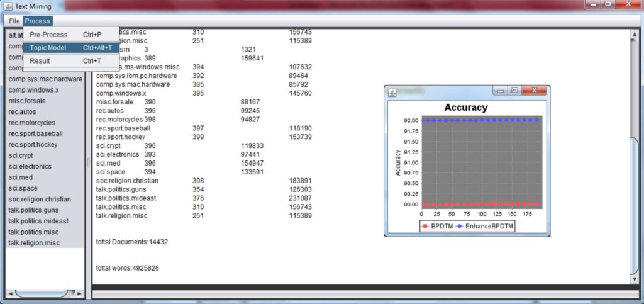Screen dimensions: 644x304
Task: Click the Java icon in Text Mining title bar
Action: click(8, 6)
